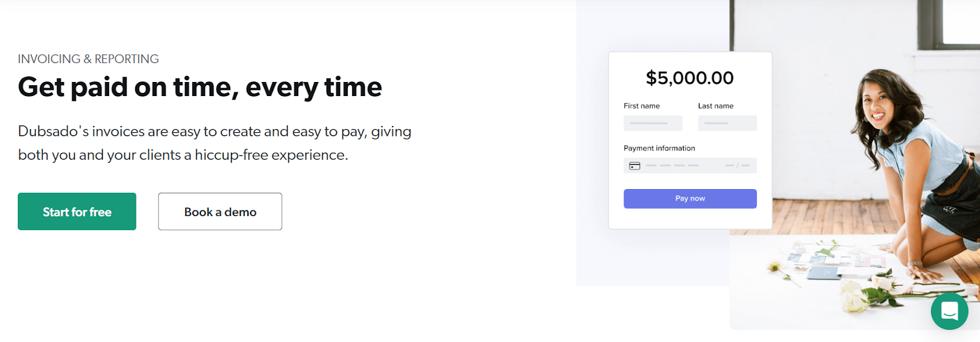Click the INVOICING & REPORTING label
The image size is (980, 342).
tap(88, 59)
